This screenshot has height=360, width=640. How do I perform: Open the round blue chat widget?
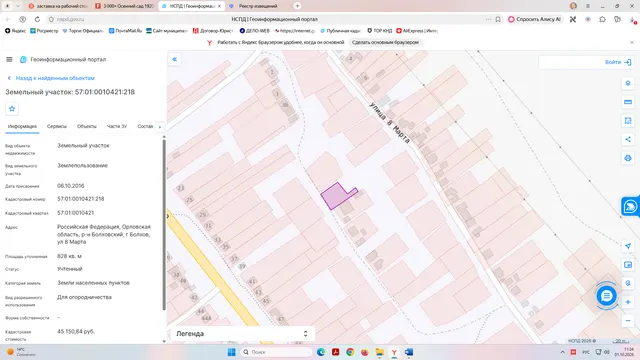(x=606, y=296)
